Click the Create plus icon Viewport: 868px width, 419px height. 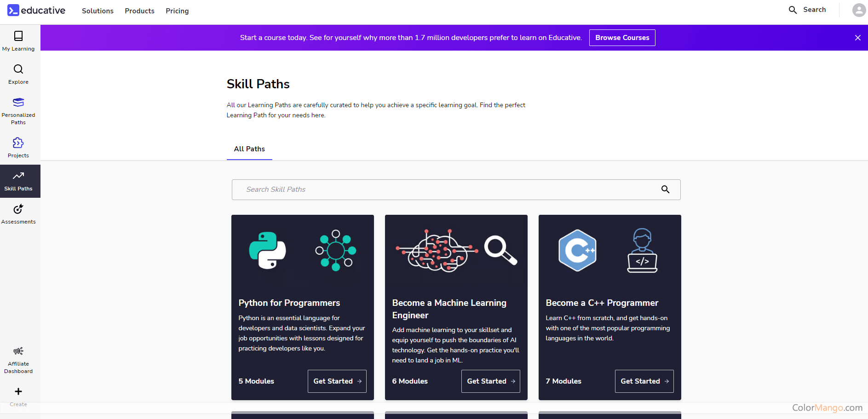18,392
